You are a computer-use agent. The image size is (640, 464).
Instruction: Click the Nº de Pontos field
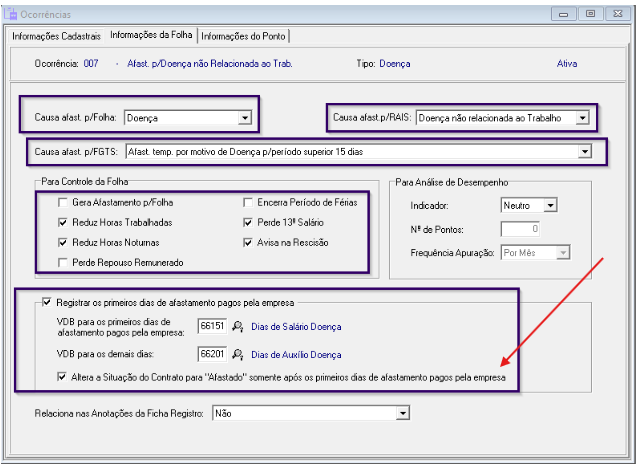tap(534, 229)
